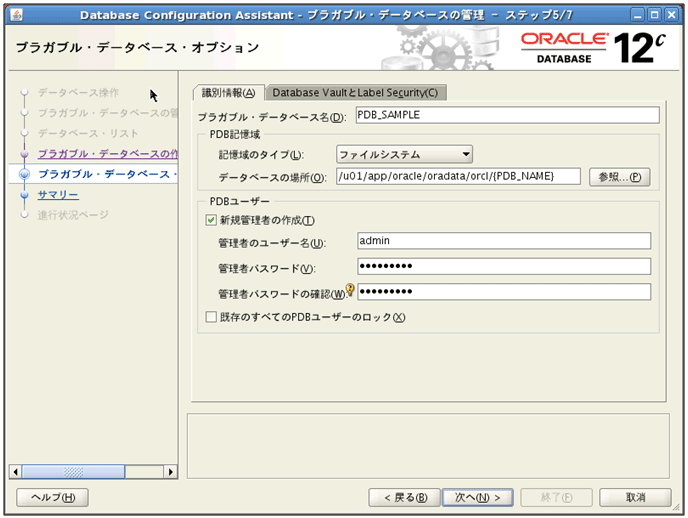Go back with the 戻る button

pyautogui.click(x=405, y=497)
